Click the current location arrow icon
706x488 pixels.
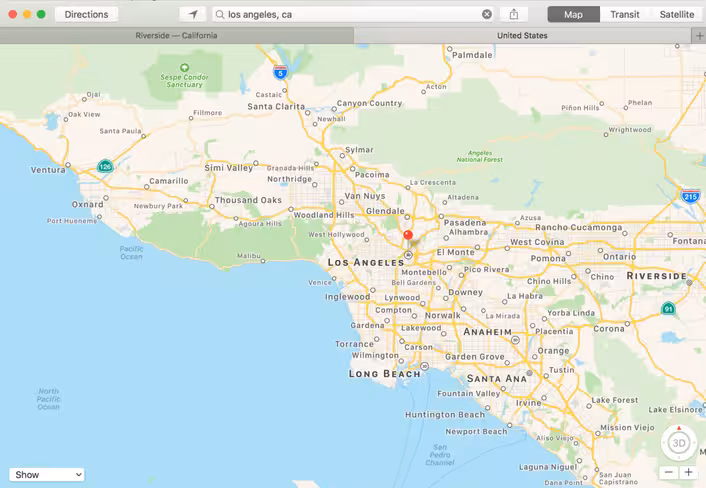[x=193, y=14]
